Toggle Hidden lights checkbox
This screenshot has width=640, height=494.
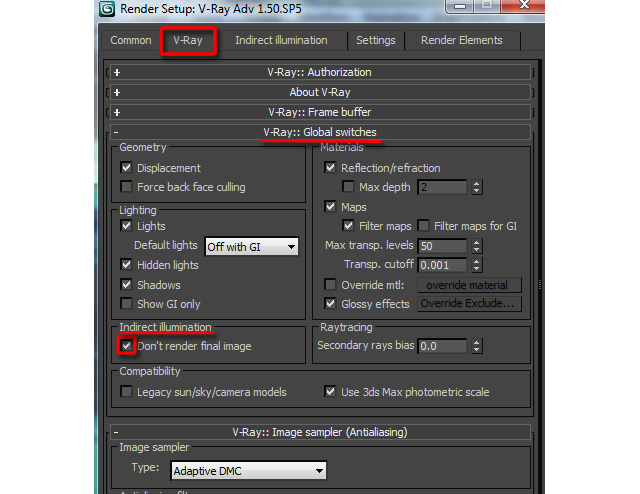click(127, 265)
